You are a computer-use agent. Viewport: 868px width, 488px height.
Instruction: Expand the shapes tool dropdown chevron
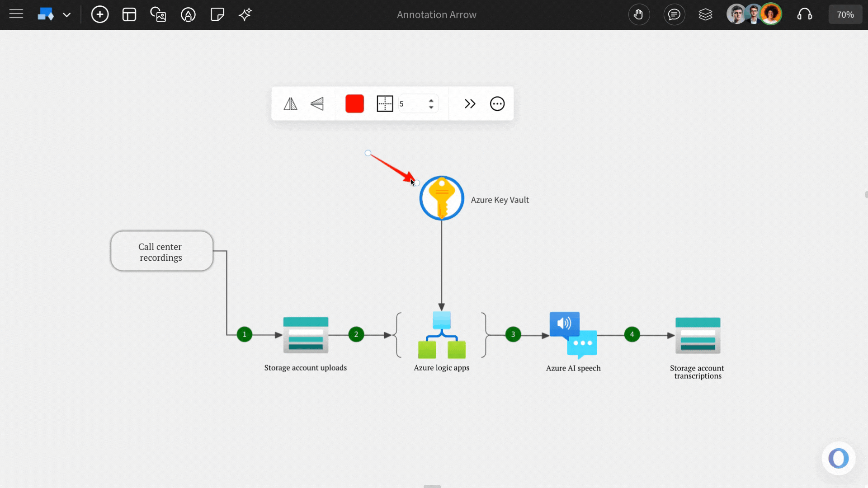(67, 14)
